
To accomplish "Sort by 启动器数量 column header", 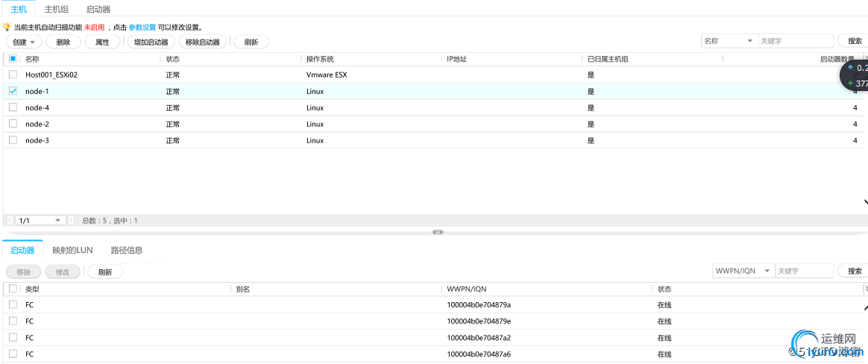I will [x=837, y=59].
